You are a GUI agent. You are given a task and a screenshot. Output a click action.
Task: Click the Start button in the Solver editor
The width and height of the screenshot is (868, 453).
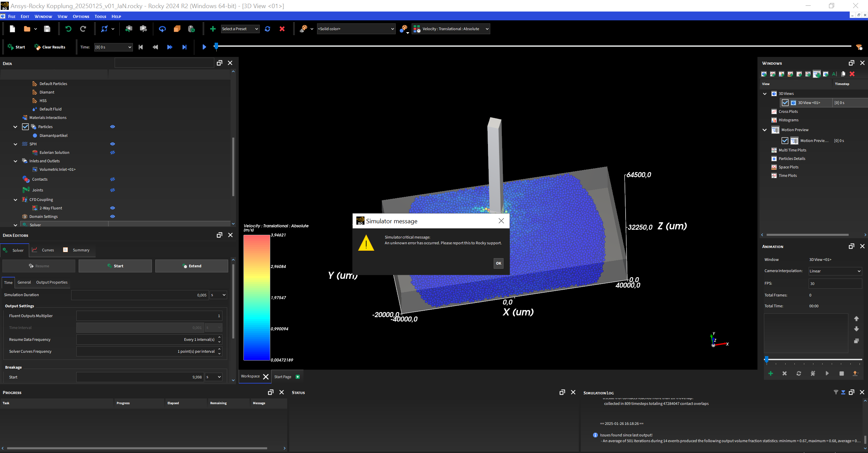115,266
